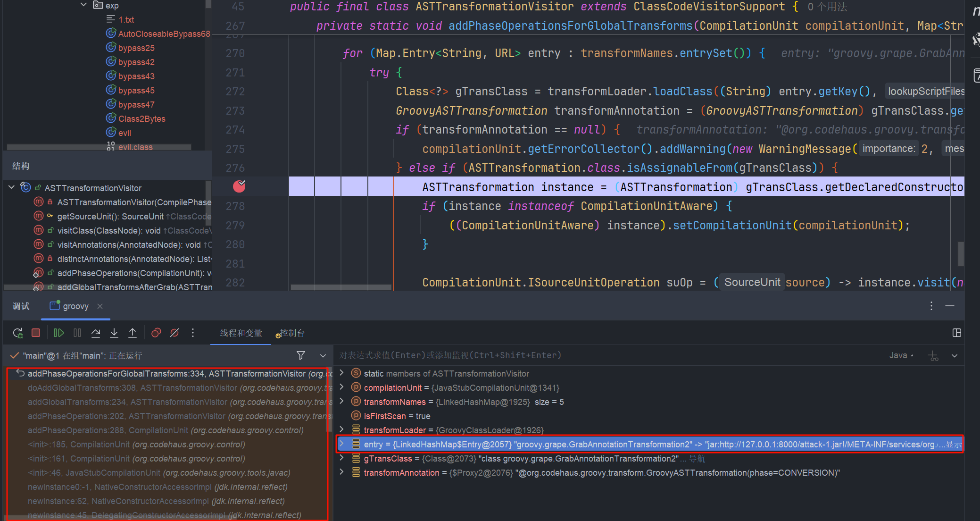Select the 线程和变量 tab
The width and height of the screenshot is (980, 521).
point(241,333)
